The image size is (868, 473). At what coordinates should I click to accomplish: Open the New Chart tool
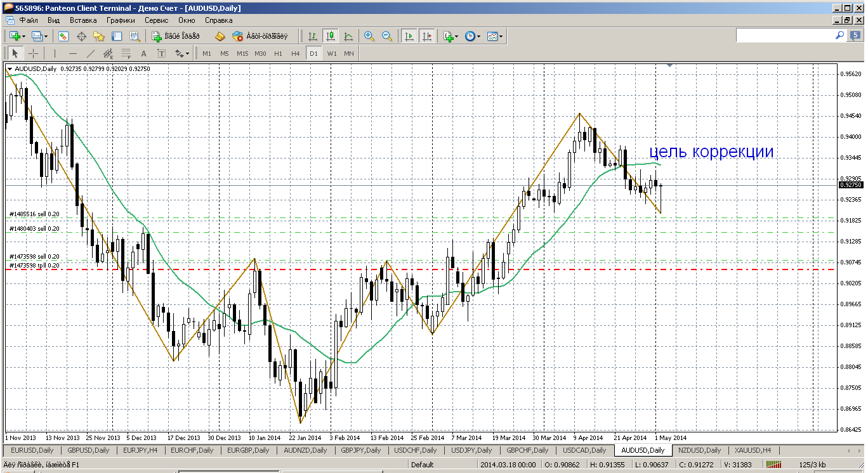point(13,36)
